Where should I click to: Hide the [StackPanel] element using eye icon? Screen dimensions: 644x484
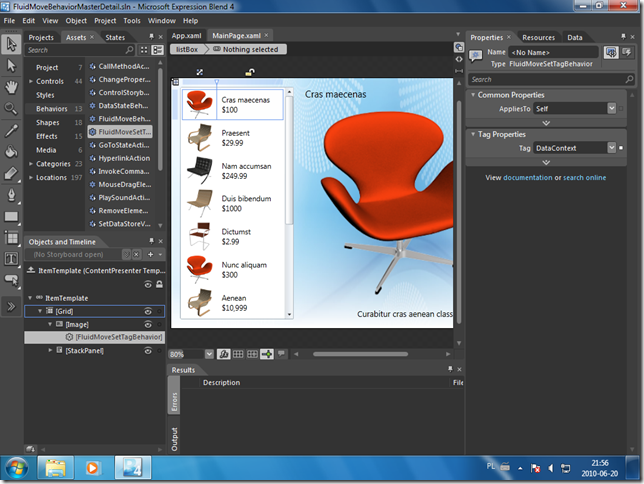pos(148,350)
